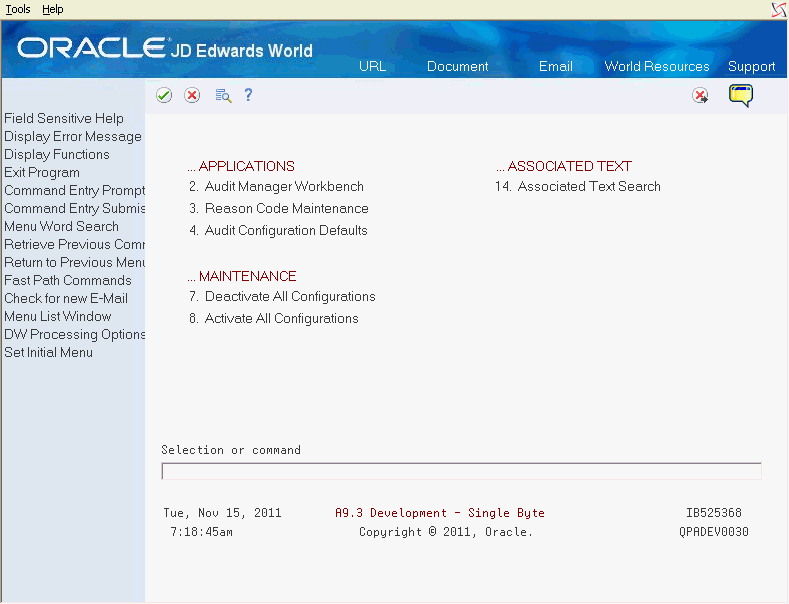
Task: Open Menu Word Search
Action: [x=61, y=226]
